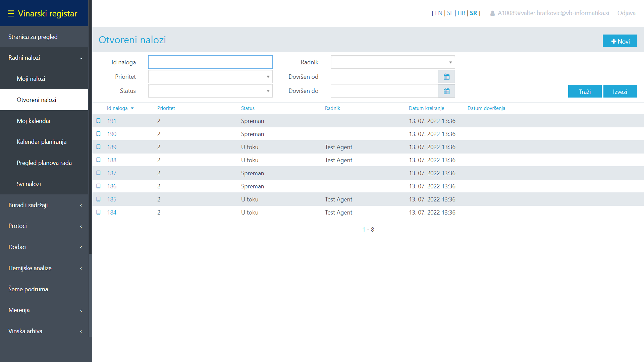Click Test Agent in row 189
The width and height of the screenshot is (644, 362).
(x=338, y=147)
